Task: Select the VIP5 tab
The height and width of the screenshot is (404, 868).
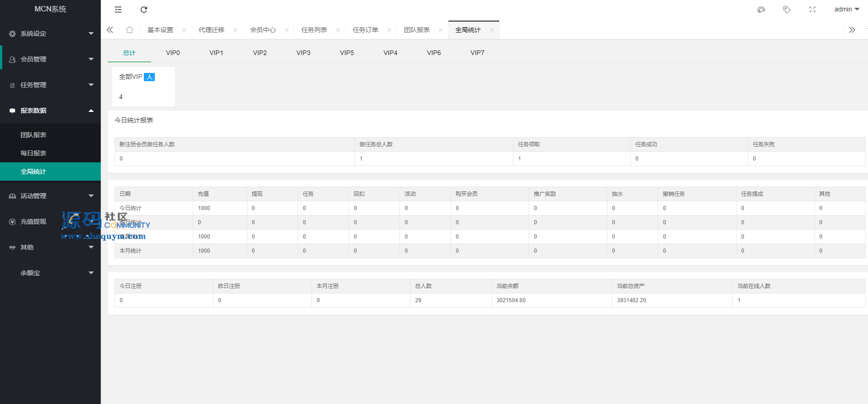Action: [x=347, y=53]
